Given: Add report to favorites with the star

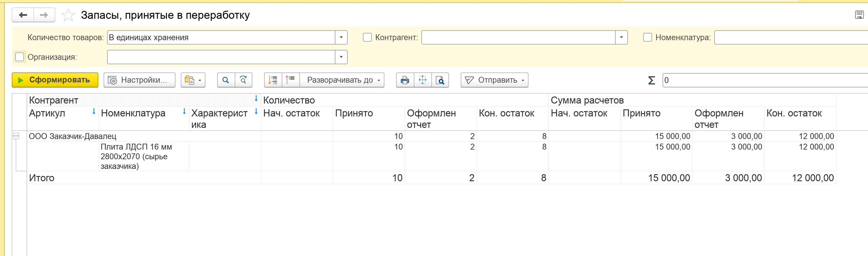Looking at the screenshot, I should tap(68, 15).
